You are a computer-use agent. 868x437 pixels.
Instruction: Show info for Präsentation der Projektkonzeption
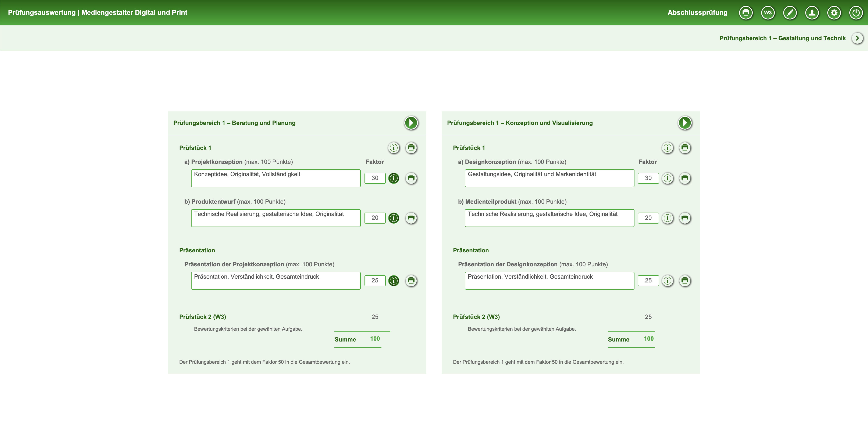pos(394,281)
